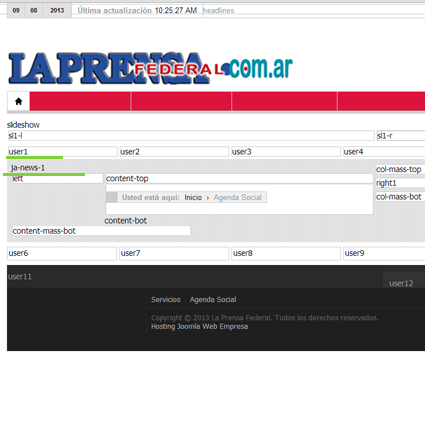425x425 pixels.
Task: Open the Servicios footer link
Action: coord(166,299)
